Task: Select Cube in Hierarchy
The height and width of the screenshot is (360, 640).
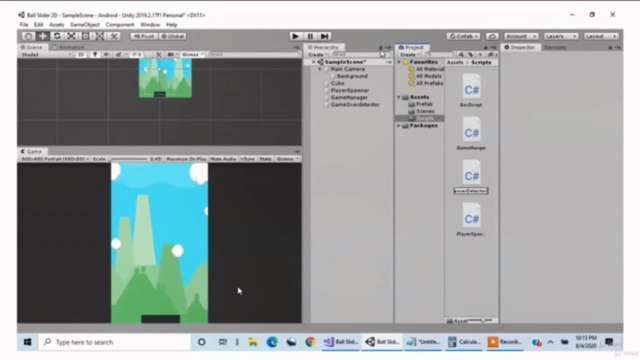Action: pyautogui.click(x=337, y=83)
